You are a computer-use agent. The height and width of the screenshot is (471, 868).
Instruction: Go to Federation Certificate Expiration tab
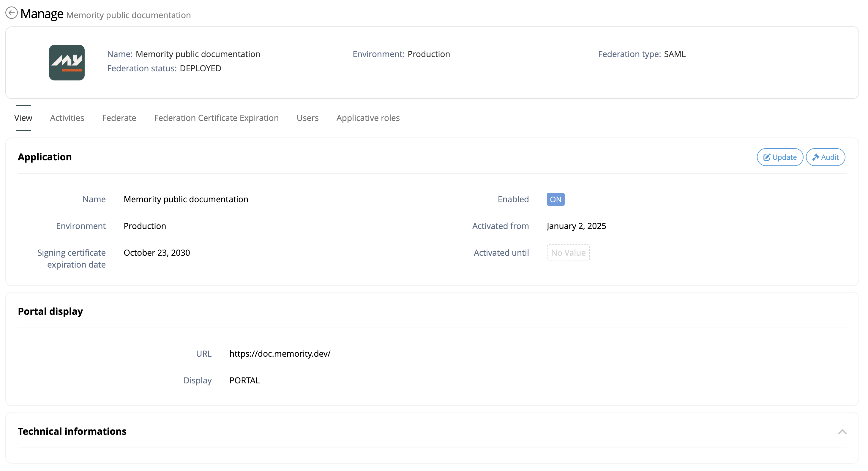216,118
